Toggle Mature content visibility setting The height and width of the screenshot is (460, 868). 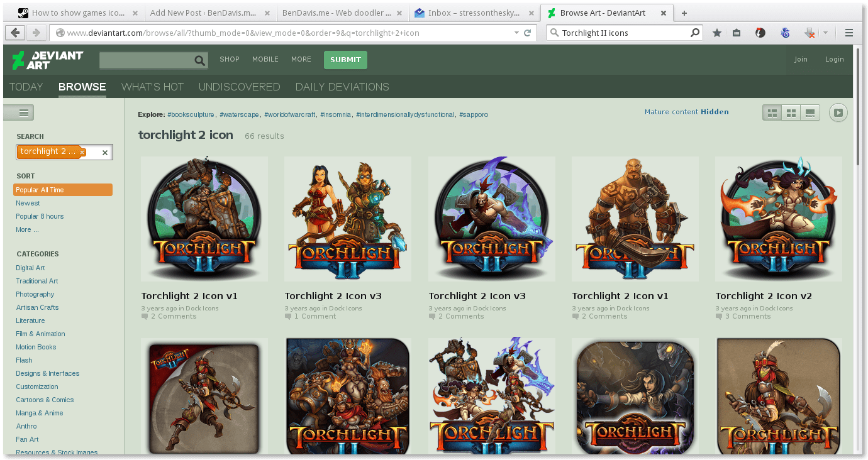[686, 111]
